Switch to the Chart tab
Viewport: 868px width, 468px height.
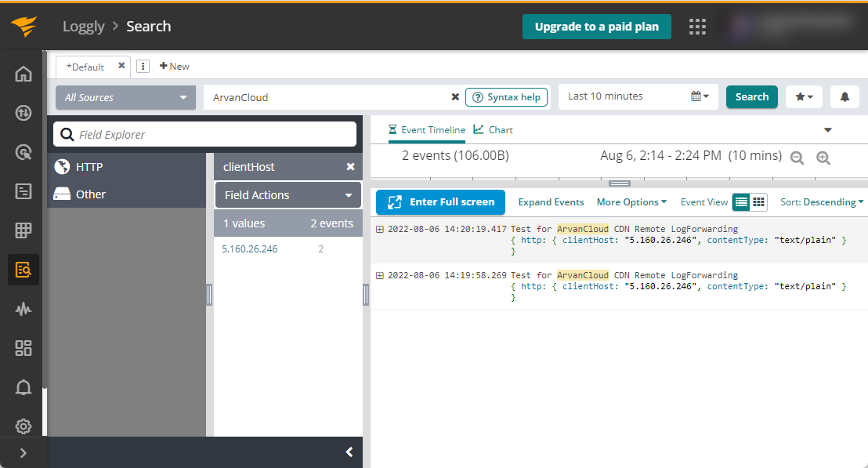[x=494, y=129]
